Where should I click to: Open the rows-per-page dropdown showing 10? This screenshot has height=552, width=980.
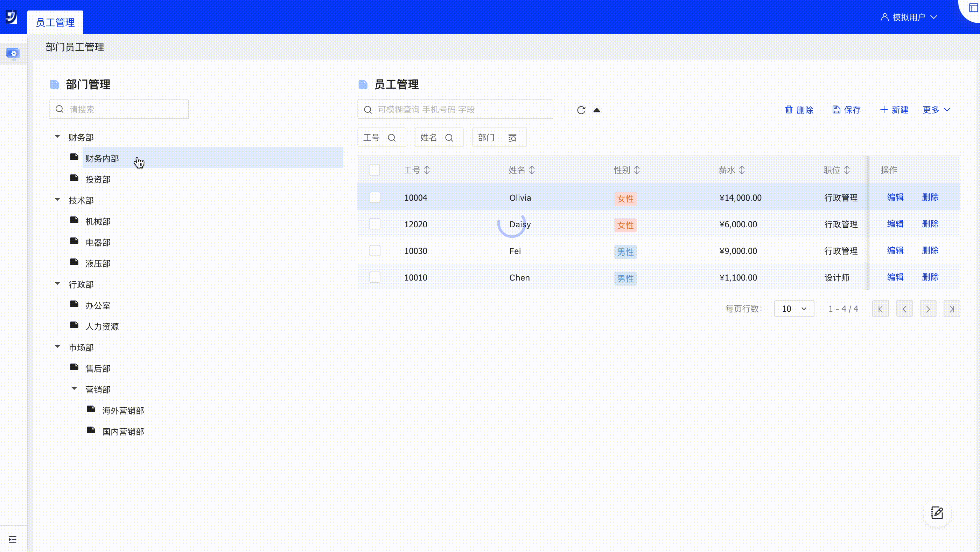[x=794, y=309]
